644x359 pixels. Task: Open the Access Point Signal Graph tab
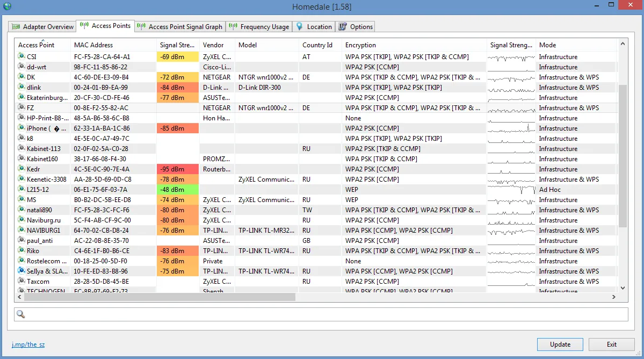pos(180,26)
